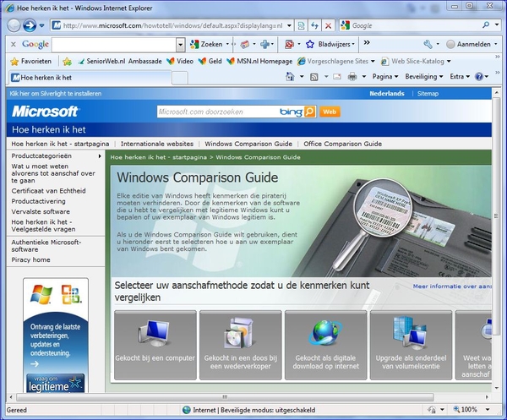The height and width of the screenshot is (420, 507).
Task: Click the Google toolbar search input field
Action: (x=114, y=45)
